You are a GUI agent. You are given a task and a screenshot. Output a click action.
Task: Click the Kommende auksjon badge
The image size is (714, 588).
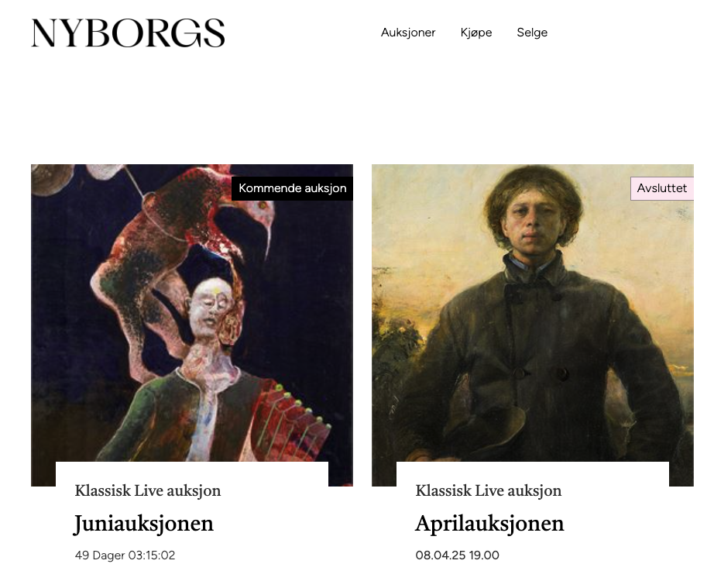coord(293,188)
